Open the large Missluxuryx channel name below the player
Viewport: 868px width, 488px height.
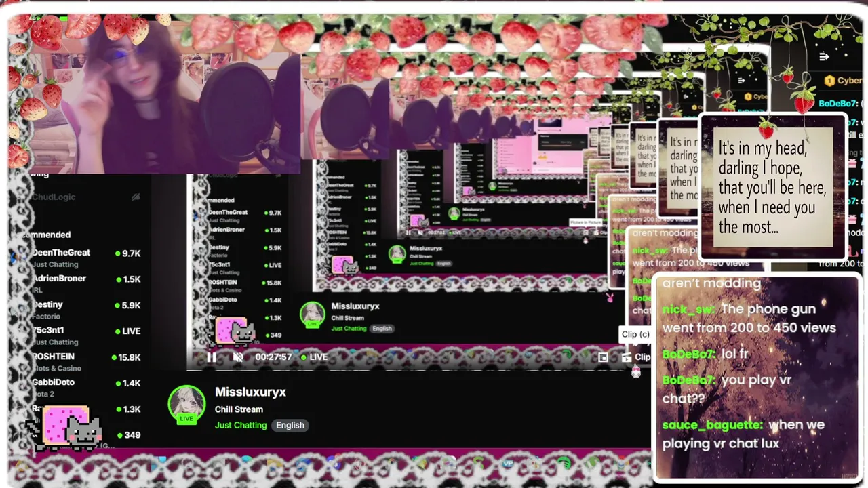pyautogui.click(x=250, y=392)
